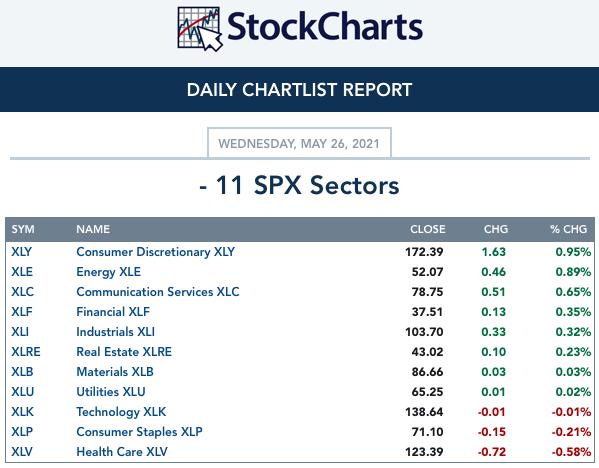Open the XLY symbol link
The width and height of the screenshot is (599, 468).
(x=21, y=252)
